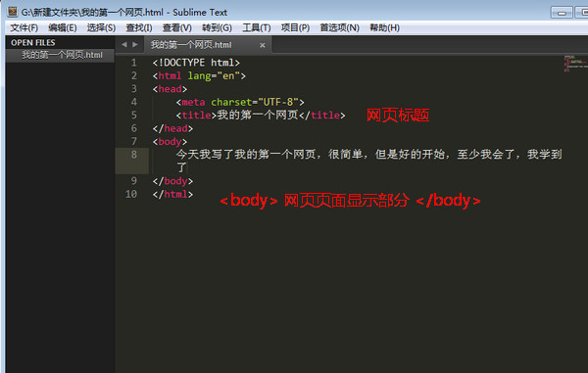Screen dimensions: 588x373
Task: Click line number 3 in the gutter
Action: click(133, 89)
